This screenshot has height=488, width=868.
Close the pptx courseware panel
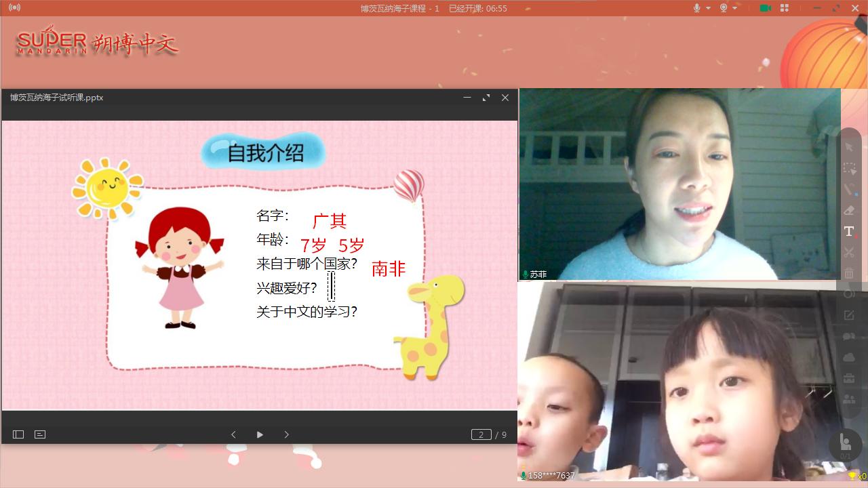[x=505, y=98]
